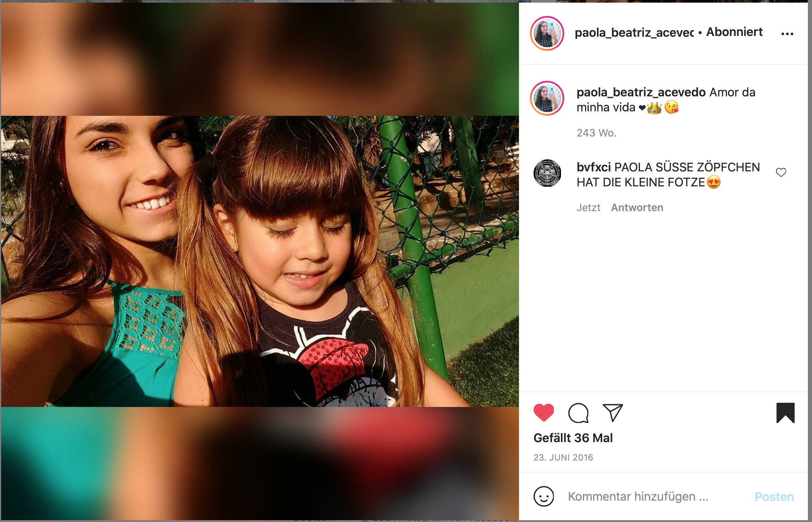This screenshot has height=522, width=812.
Task: Open the bvfxci commenter avatar
Action: point(547,173)
